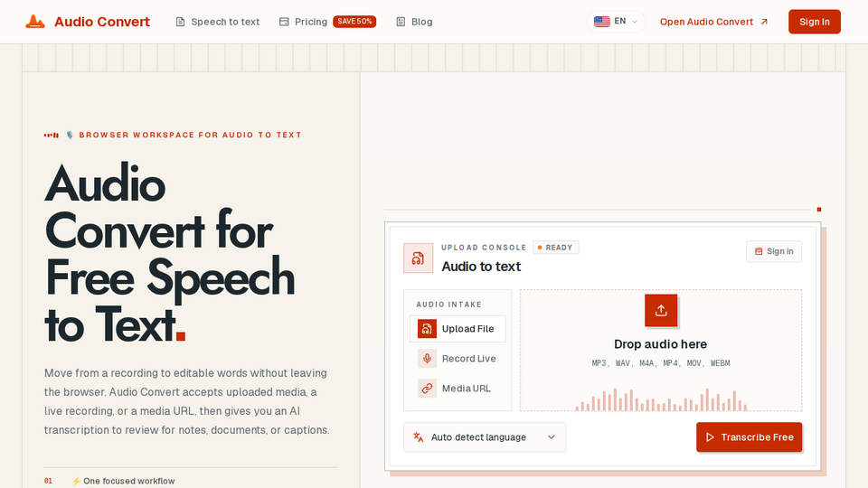
Task: Click BROWSER WORKSPACE FOR AUDIO TO TEXT tagline
Action: 190,135
